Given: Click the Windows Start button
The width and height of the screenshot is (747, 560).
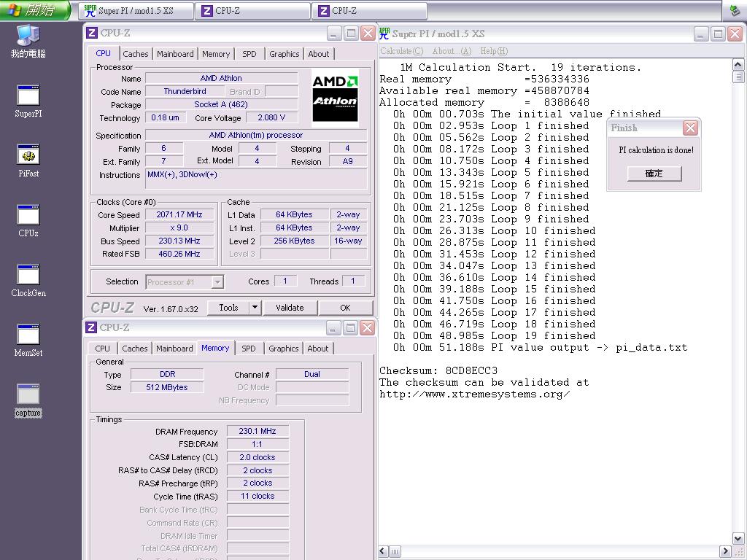Looking at the screenshot, I should pos(35,10).
